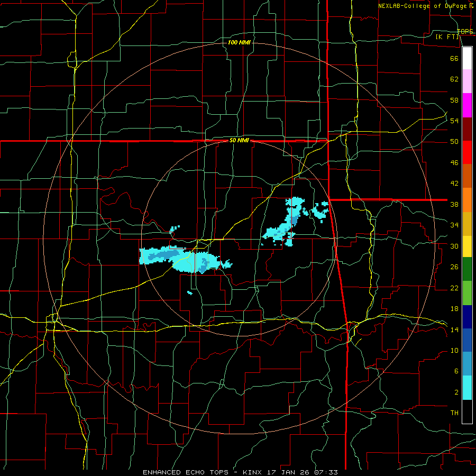Image resolution: width=476 pixels, height=476 pixels.
Task: Click the "100 NMI" range ring label
Action: [x=239, y=42]
